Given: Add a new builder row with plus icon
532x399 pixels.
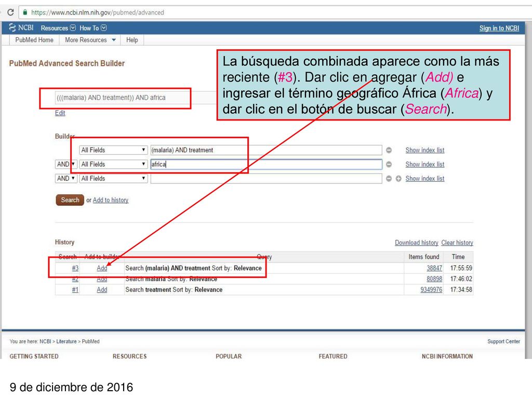Looking at the screenshot, I should coord(398,179).
